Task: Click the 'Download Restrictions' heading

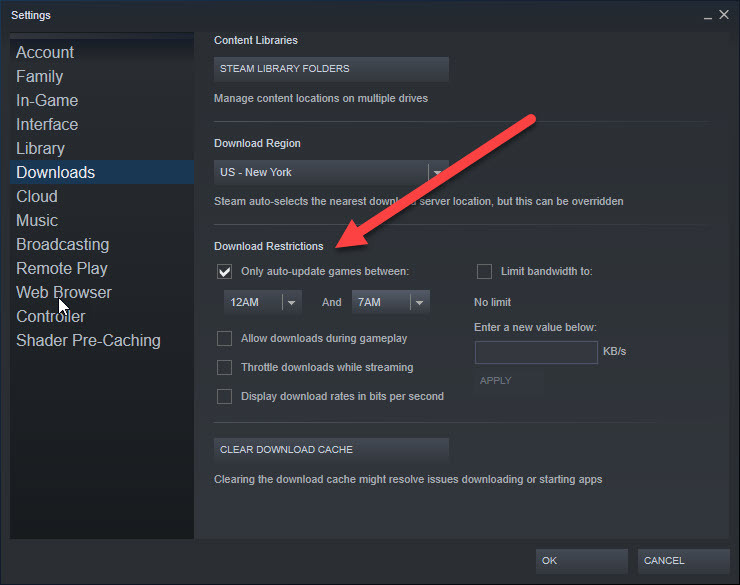Action: [269, 246]
